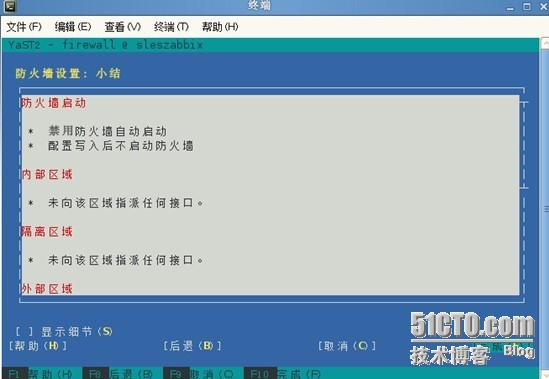Click 未向该区域指派任何接口 under 内部区域
Viewport: 549px width, 379px height.
[125, 203]
